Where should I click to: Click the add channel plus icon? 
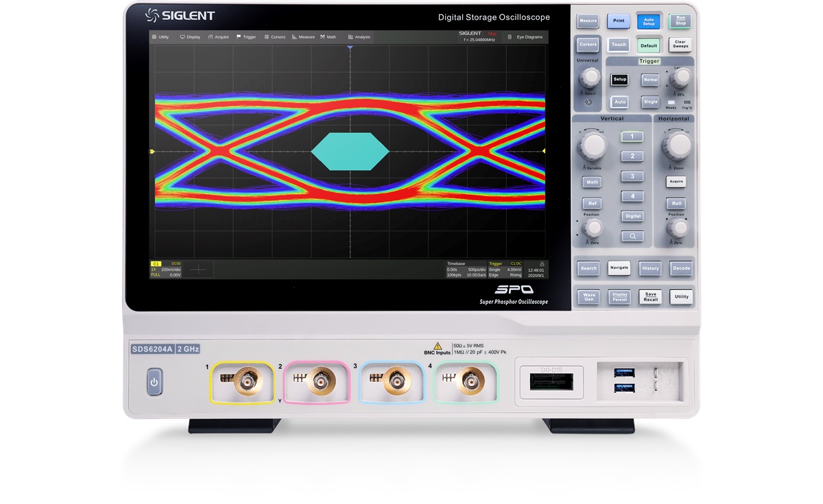click(198, 269)
